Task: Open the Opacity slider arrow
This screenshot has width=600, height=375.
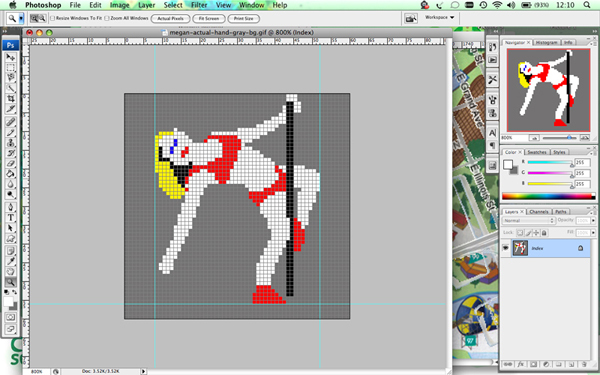Action: 593,221
